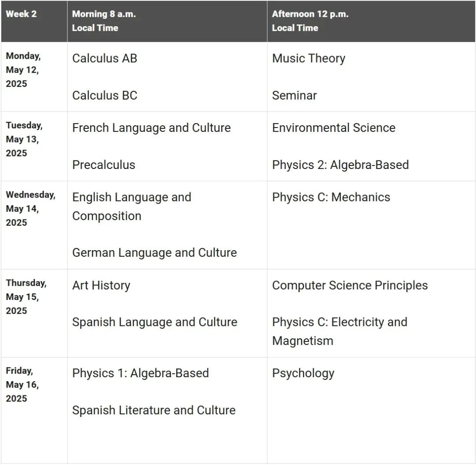Select Physics 1: Algebra-Based
The image size is (476, 465).
[x=140, y=373]
